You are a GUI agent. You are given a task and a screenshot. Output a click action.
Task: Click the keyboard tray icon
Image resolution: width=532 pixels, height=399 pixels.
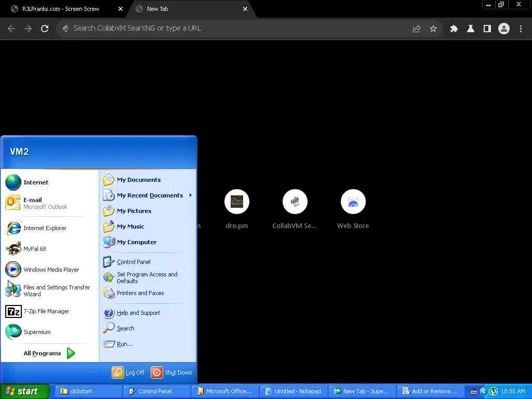click(474, 392)
